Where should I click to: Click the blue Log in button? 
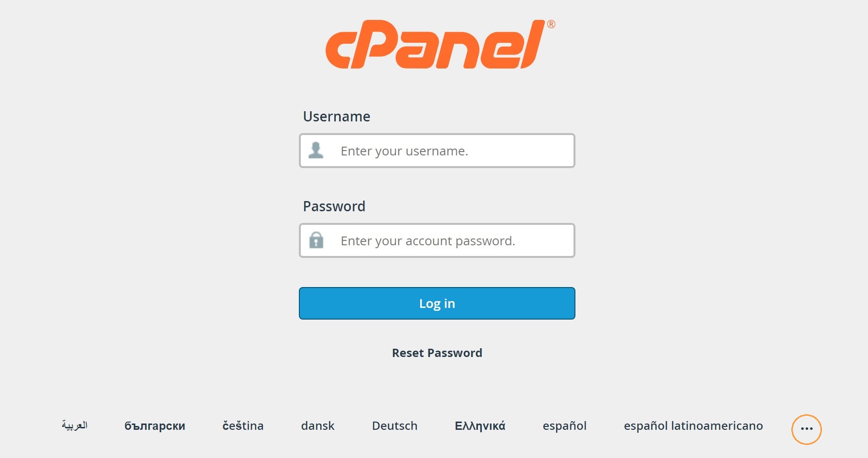tap(437, 304)
